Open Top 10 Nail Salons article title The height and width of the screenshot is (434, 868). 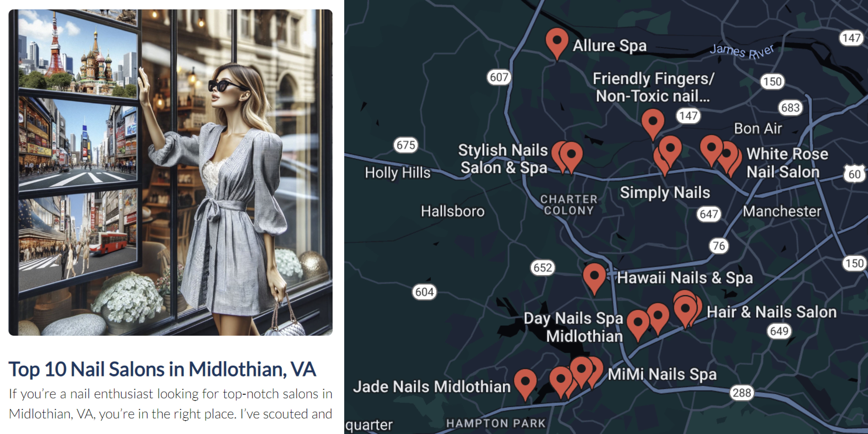pos(162,369)
